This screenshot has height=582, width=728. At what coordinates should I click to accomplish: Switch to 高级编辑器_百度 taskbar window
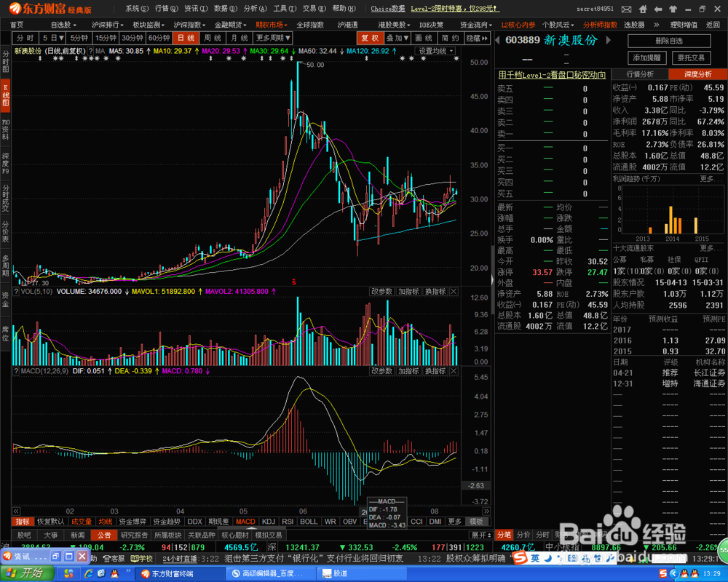[270, 574]
